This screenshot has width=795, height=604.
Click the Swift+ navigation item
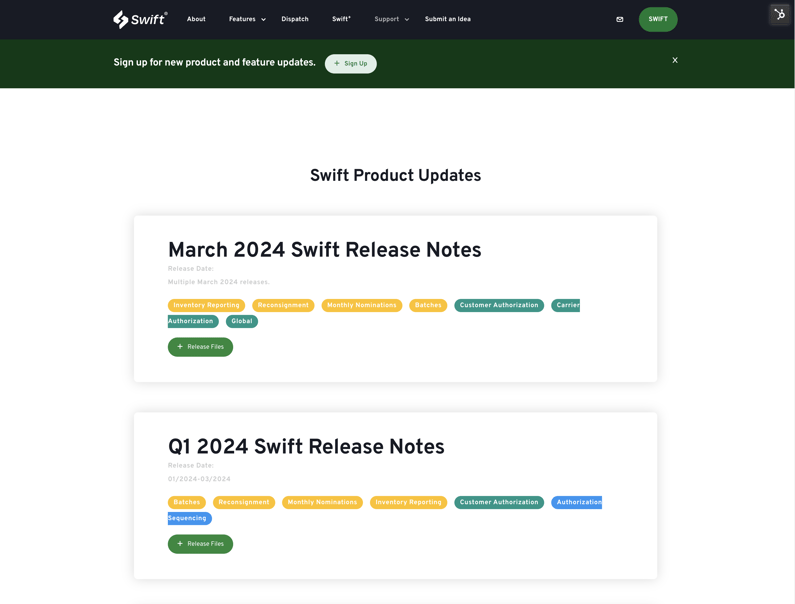click(341, 19)
